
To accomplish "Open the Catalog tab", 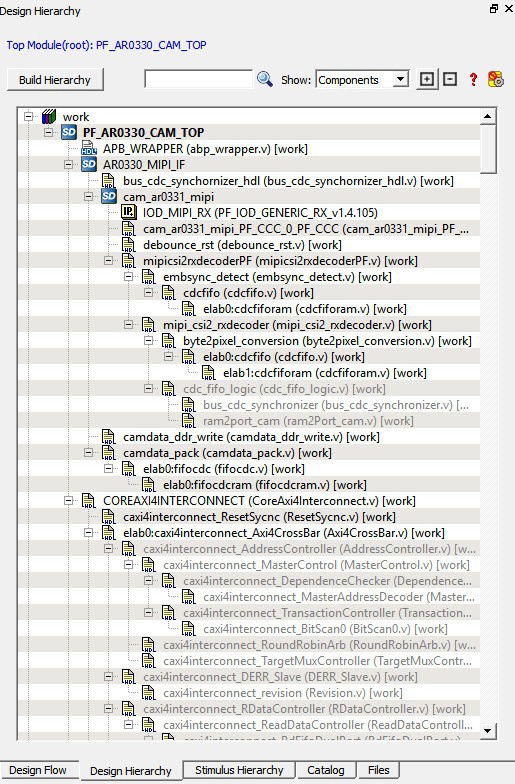I will tap(326, 770).
